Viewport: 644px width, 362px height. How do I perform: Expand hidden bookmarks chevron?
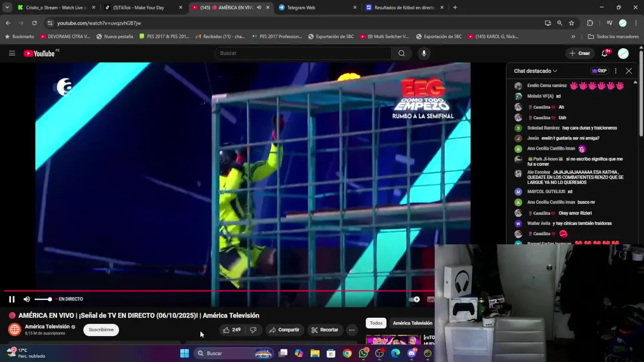(x=573, y=36)
